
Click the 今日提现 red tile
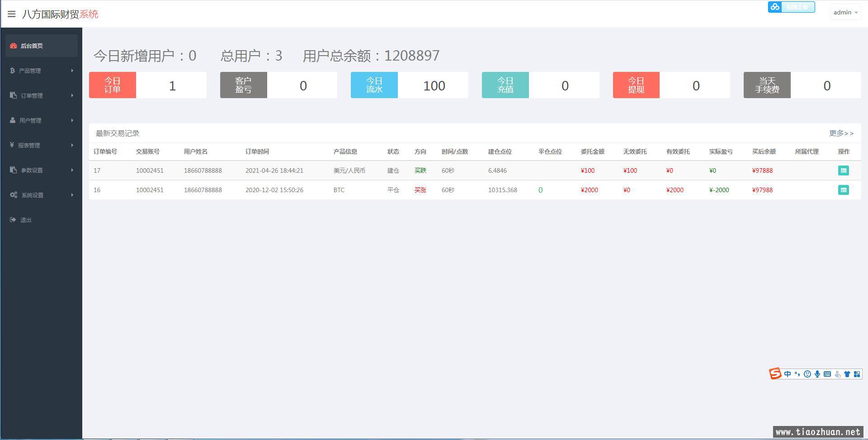point(636,85)
